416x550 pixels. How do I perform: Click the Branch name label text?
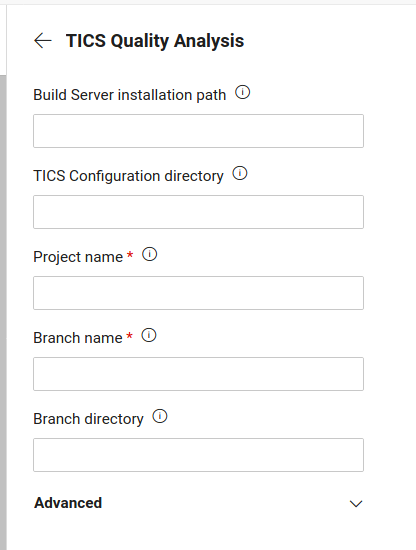point(78,338)
